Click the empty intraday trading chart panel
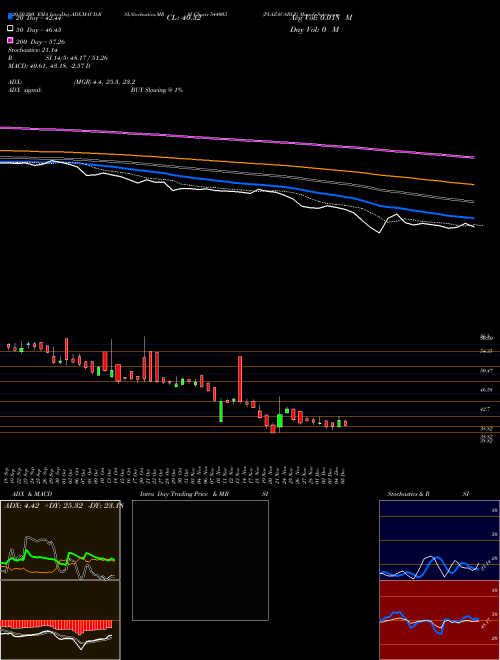 pos(200,560)
